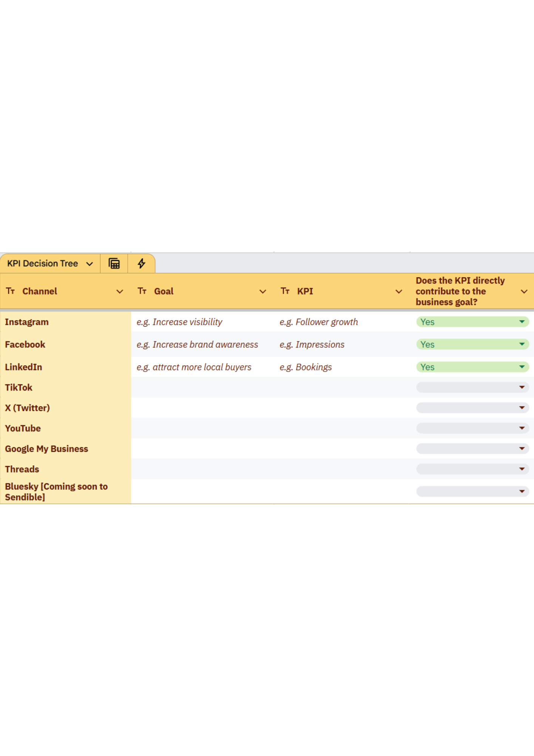The height and width of the screenshot is (756, 534).
Task: Click the text type icon beside KPI
Action: pyautogui.click(x=285, y=291)
